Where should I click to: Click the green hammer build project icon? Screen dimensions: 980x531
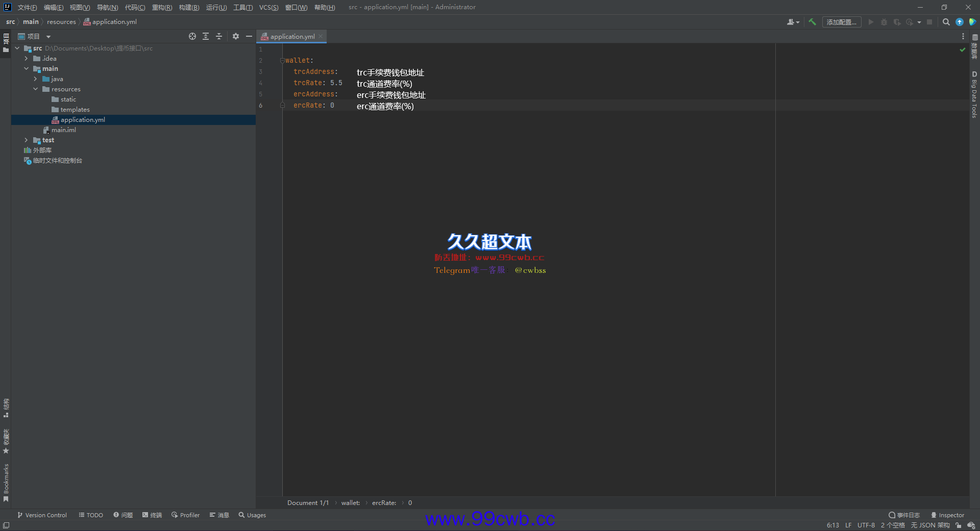coord(812,22)
